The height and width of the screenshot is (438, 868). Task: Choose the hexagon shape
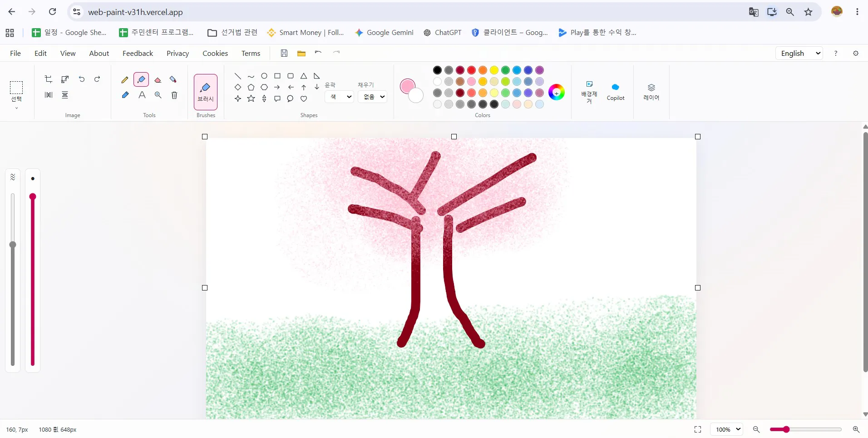(x=264, y=87)
